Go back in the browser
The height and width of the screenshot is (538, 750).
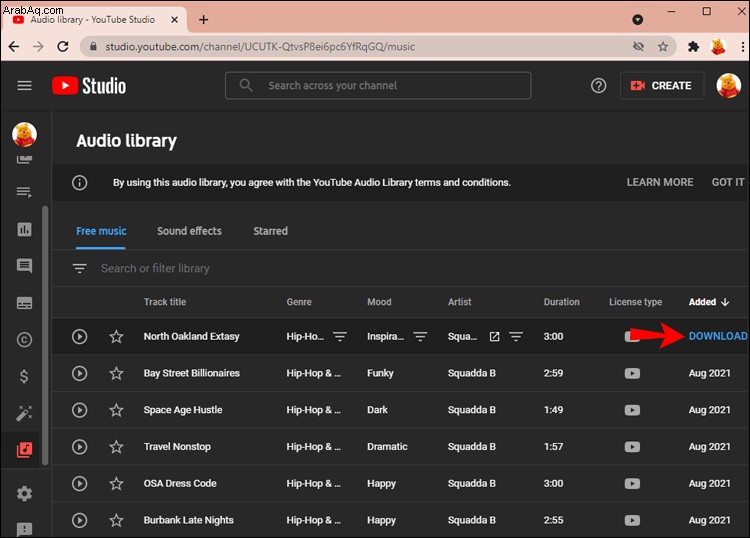pos(14,46)
